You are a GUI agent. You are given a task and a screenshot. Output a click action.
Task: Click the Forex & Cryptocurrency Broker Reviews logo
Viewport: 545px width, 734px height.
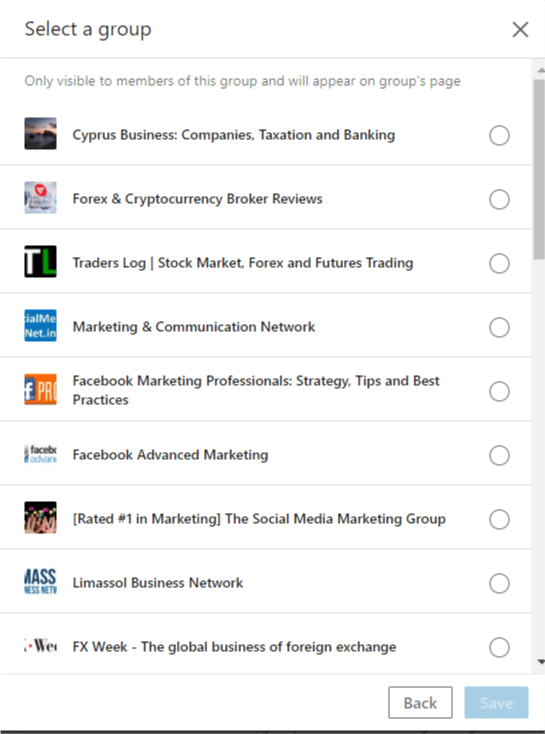(x=41, y=198)
